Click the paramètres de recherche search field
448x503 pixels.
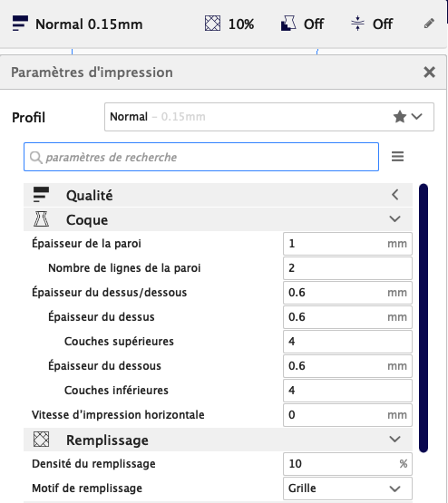click(201, 157)
